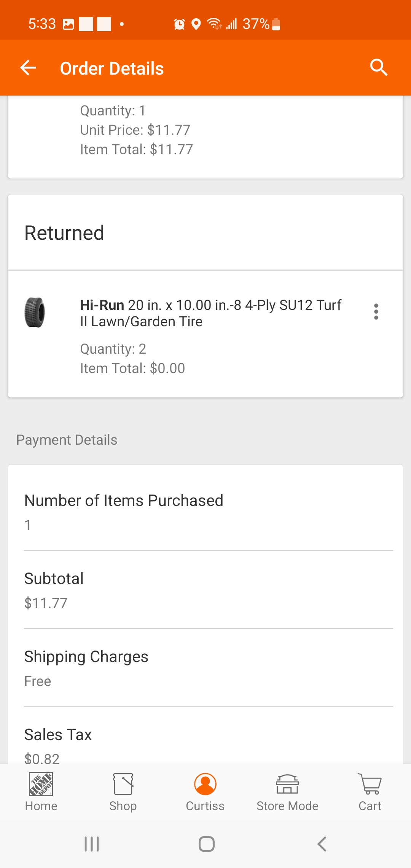Image resolution: width=411 pixels, height=868 pixels.
Task: Tap the battery indicator in status bar
Action: pos(277,24)
